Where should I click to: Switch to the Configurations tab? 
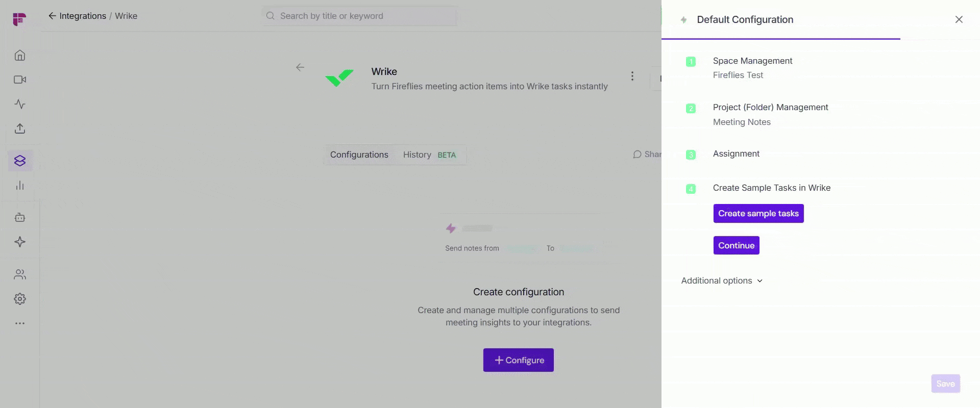click(359, 155)
